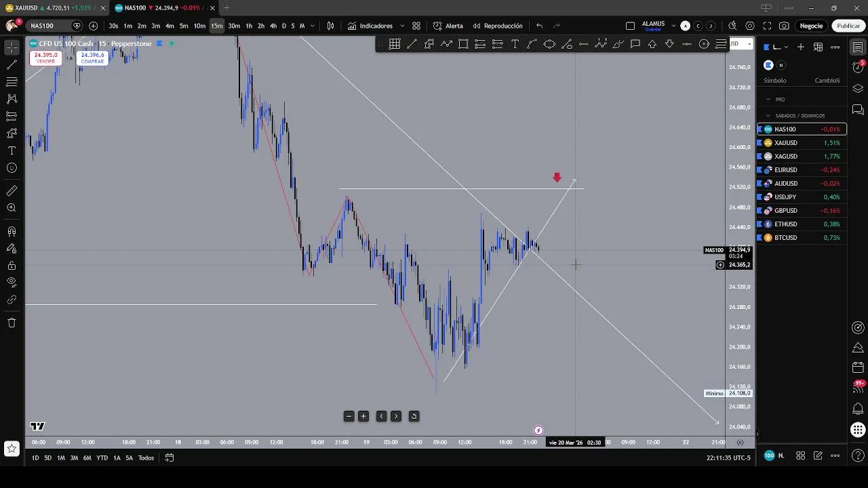This screenshot has height=488, width=868.
Task: Toggle hide all drawings eye icon
Action: pos(12,283)
